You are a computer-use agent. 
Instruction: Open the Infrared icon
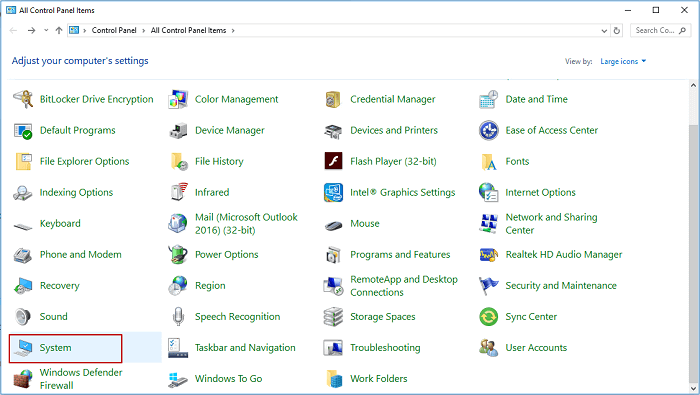pyautogui.click(x=179, y=192)
